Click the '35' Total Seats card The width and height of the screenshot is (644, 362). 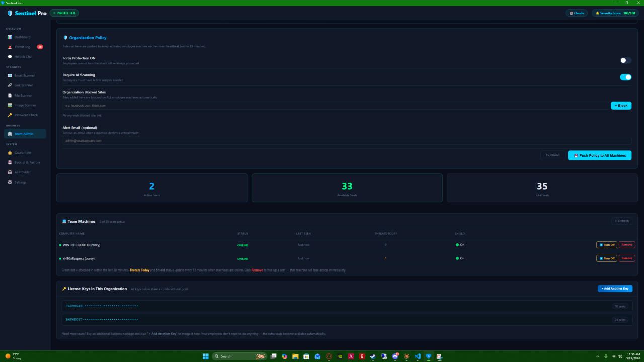(x=542, y=188)
